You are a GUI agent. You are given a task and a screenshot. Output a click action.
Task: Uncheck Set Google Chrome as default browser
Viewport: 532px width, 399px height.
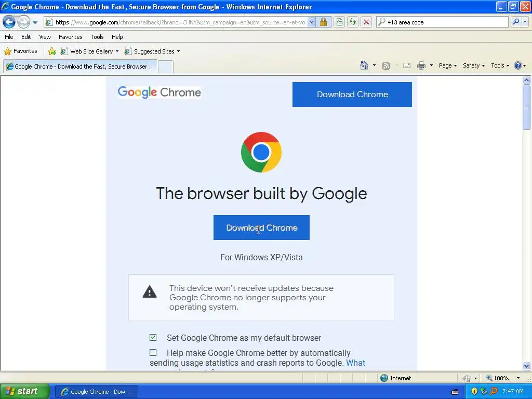[x=153, y=337]
